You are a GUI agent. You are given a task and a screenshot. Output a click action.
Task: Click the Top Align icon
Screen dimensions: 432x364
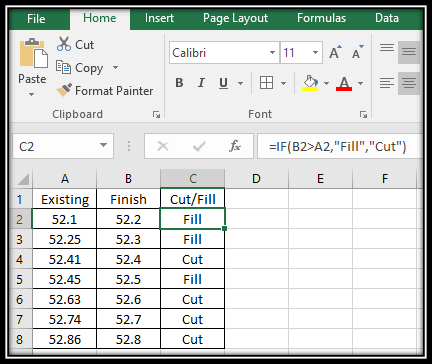point(387,48)
